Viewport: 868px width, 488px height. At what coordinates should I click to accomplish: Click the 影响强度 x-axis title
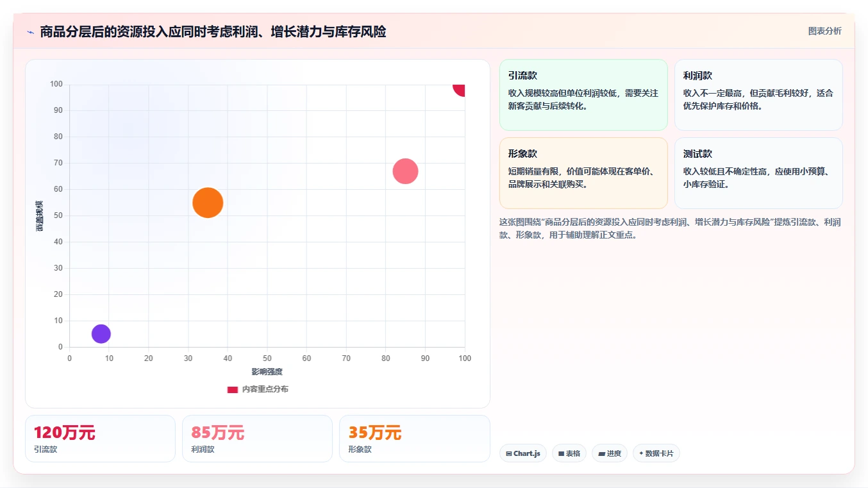click(x=267, y=372)
